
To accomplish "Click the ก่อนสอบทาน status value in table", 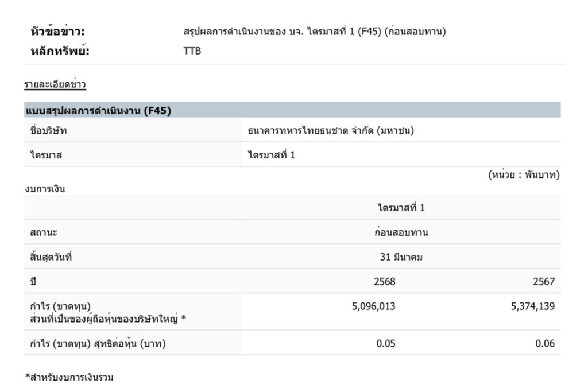I will tap(401, 232).
